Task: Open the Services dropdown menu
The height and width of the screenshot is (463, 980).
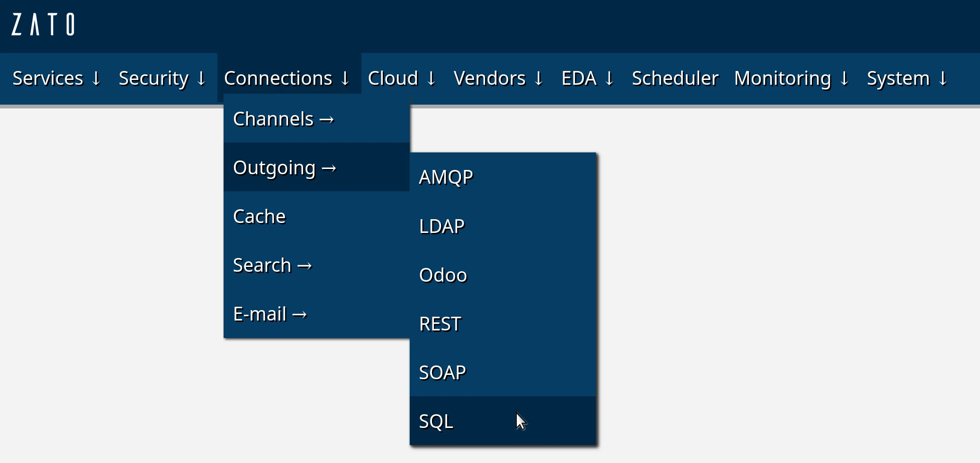Action: tap(56, 79)
